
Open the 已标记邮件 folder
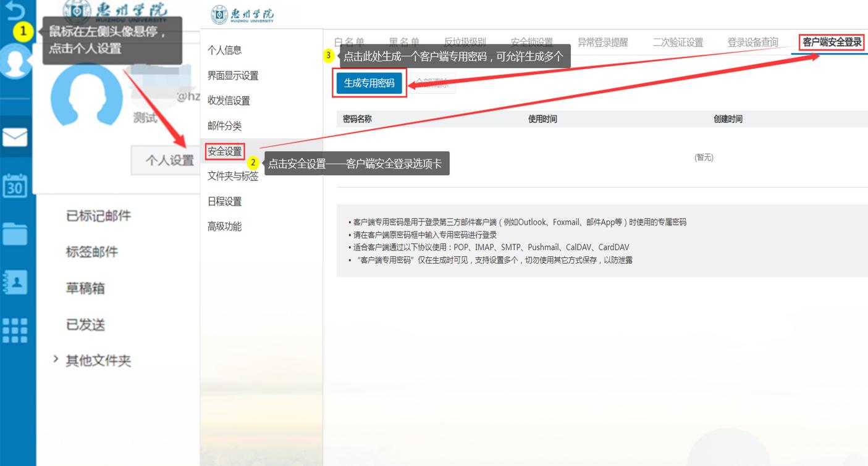[98, 215]
